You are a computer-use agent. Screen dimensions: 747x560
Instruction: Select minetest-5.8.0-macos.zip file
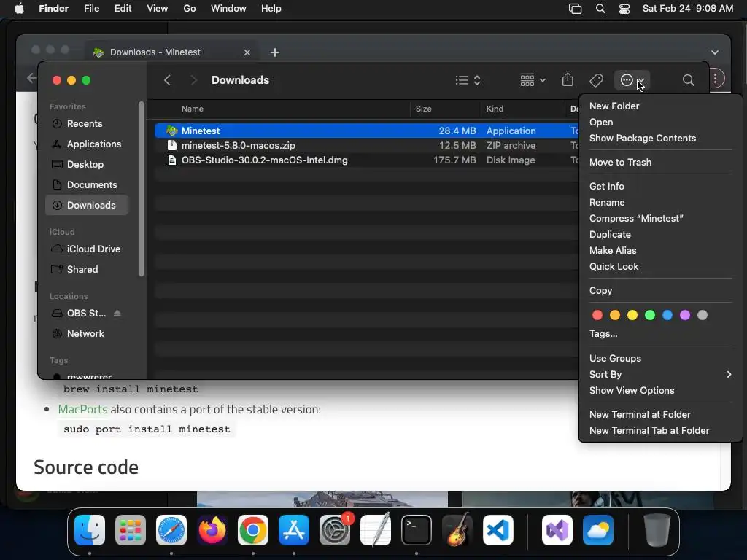click(x=366, y=145)
